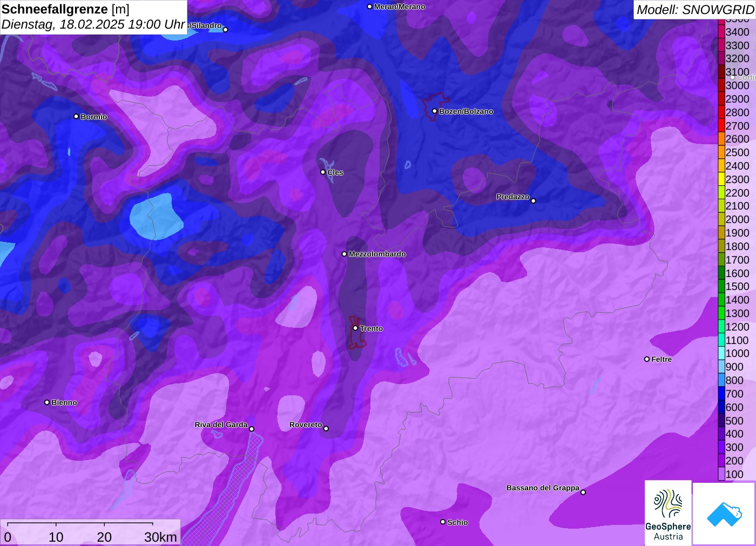Click the 700 blue legend swatch

(721, 394)
